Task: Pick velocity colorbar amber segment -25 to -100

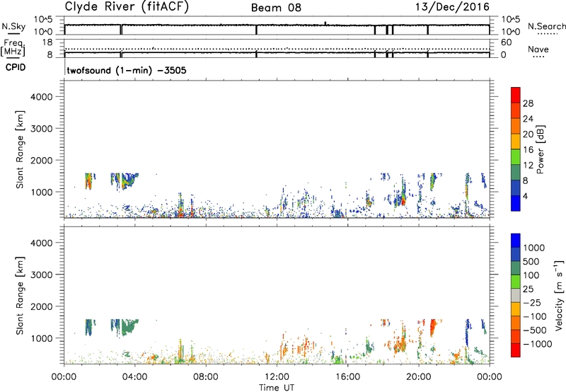Action: coord(516,310)
